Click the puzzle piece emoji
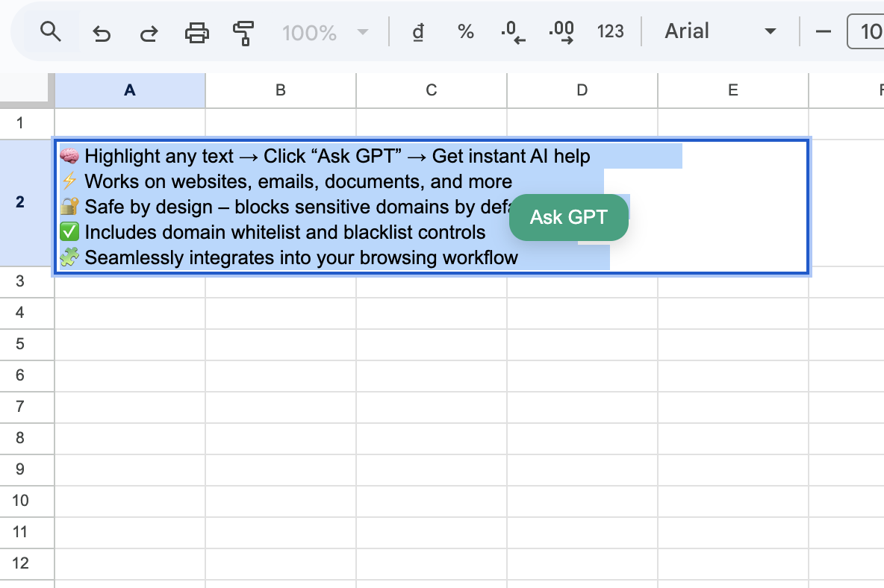This screenshot has height=588, width=884. point(69,257)
